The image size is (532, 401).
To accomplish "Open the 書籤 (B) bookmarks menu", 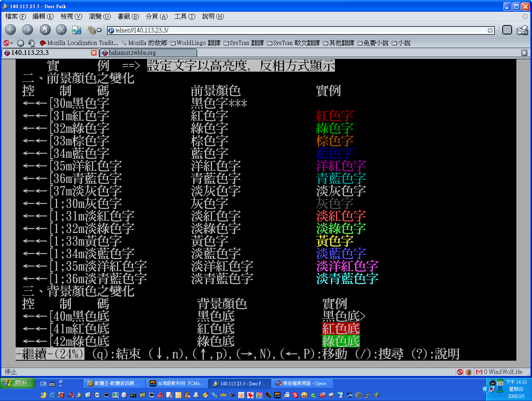I will tap(128, 16).
